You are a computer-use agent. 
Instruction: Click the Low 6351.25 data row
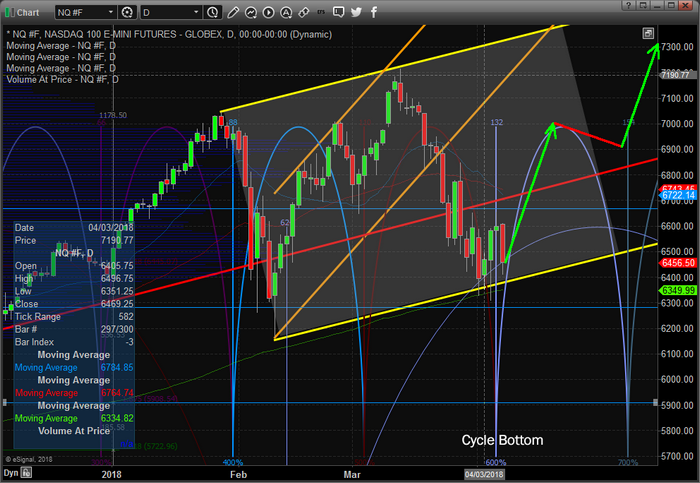[x=74, y=291]
